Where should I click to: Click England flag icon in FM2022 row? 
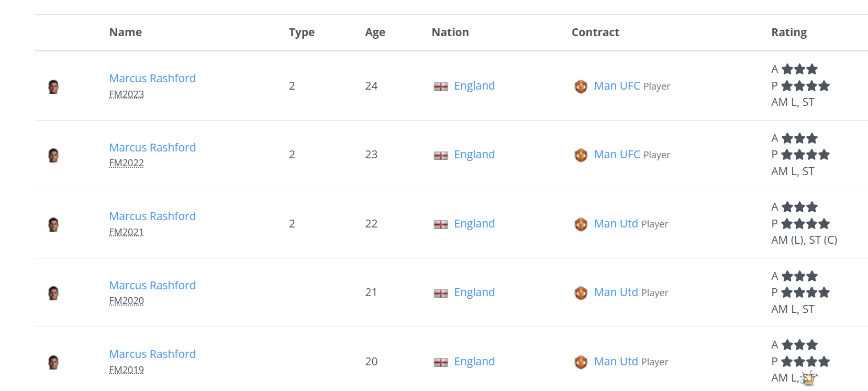pyautogui.click(x=441, y=156)
